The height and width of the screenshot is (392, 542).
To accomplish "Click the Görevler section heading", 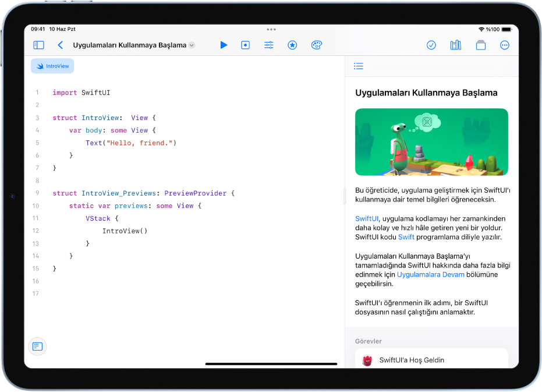I will pyautogui.click(x=368, y=341).
